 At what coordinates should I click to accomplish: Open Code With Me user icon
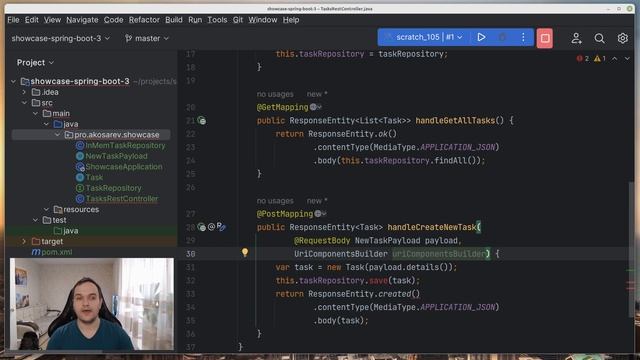[x=576, y=38]
